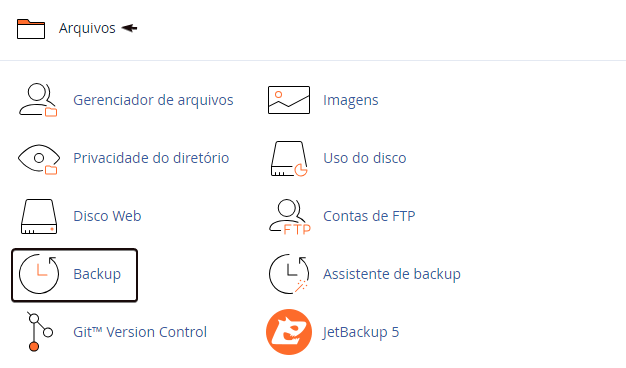Open the Gerenciador de arquivos link
This screenshot has width=626, height=368.
(x=153, y=100)
